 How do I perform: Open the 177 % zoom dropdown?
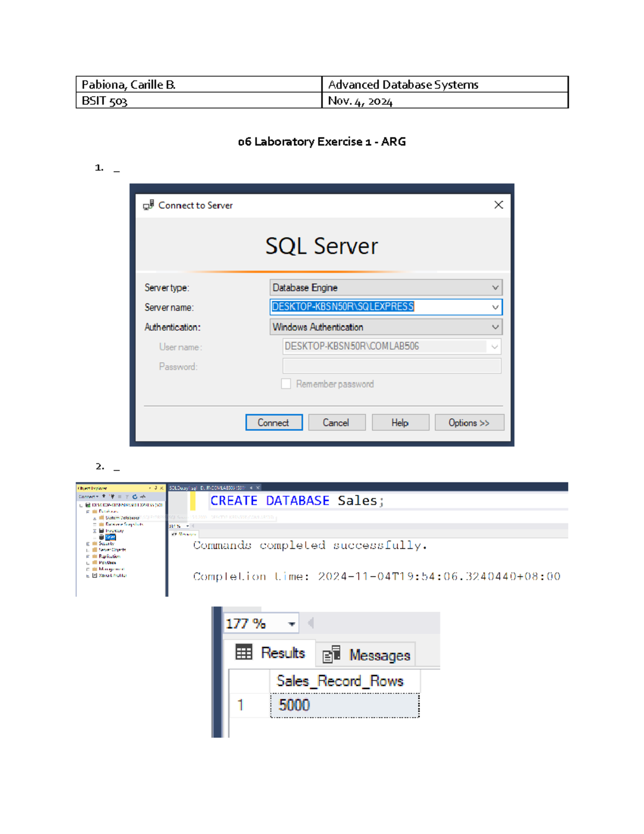tap(291, 624)
